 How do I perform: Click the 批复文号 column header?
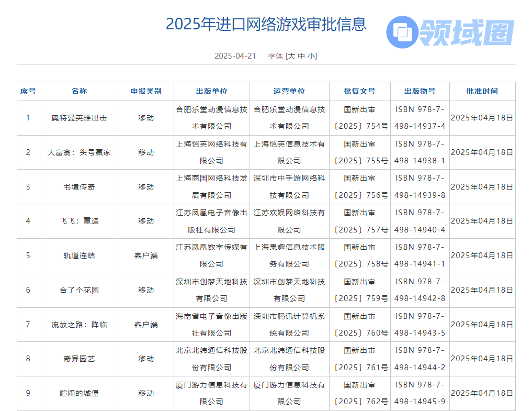point(359,91)
